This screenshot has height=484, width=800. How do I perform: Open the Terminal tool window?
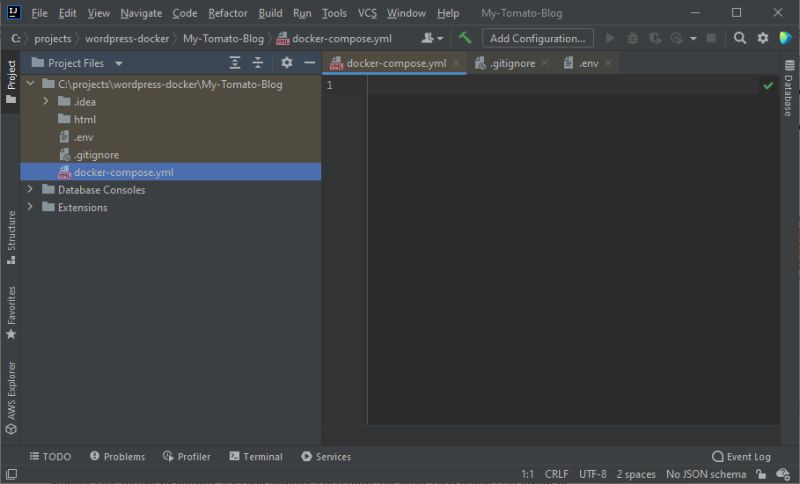point(256,456)
